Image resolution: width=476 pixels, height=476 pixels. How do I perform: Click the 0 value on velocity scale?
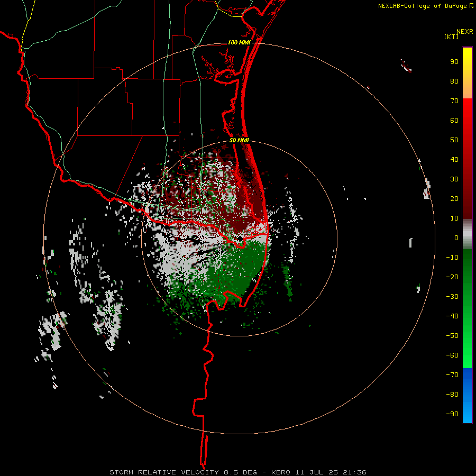456,238
